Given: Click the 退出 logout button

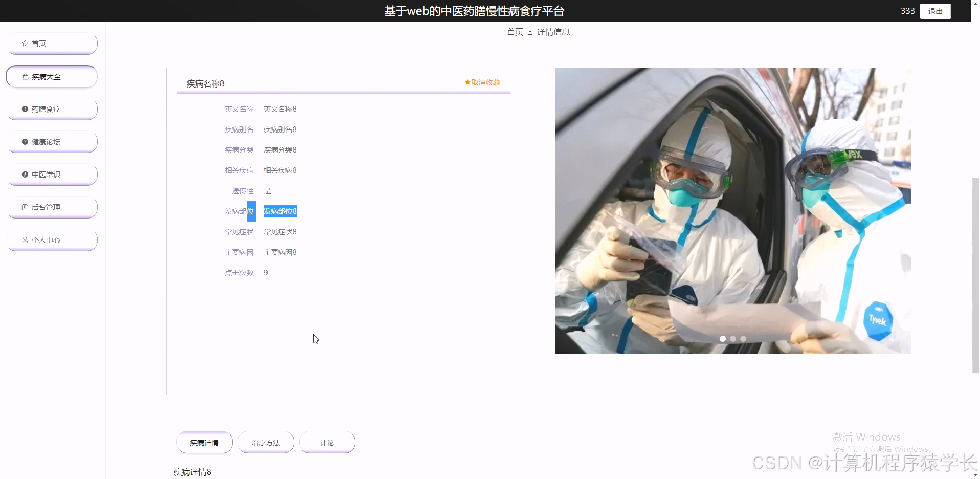Looking at the screenshot, I should (x=935, y=11).
